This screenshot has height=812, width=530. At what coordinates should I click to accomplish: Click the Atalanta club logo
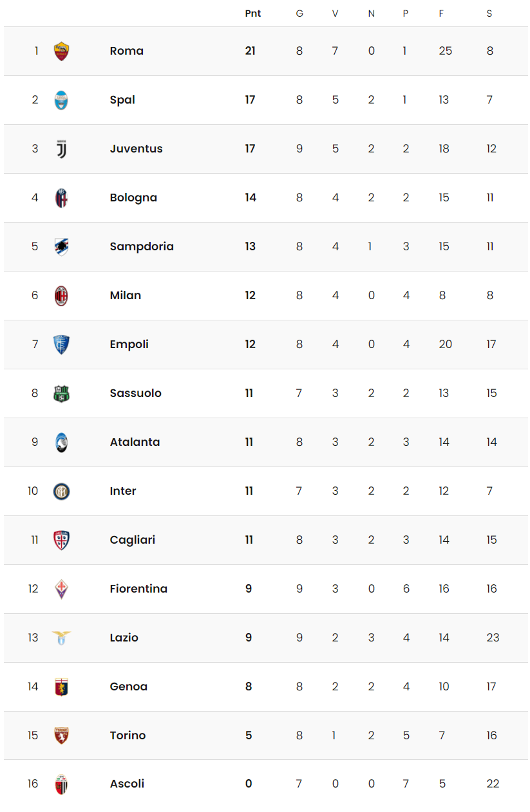click(61, 442)
